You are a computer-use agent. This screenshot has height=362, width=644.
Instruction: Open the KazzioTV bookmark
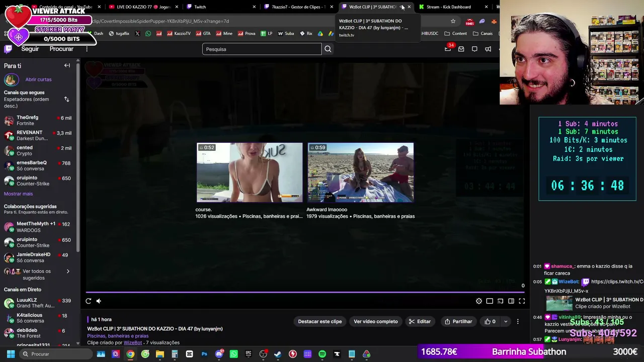click(x=179, y=34)
